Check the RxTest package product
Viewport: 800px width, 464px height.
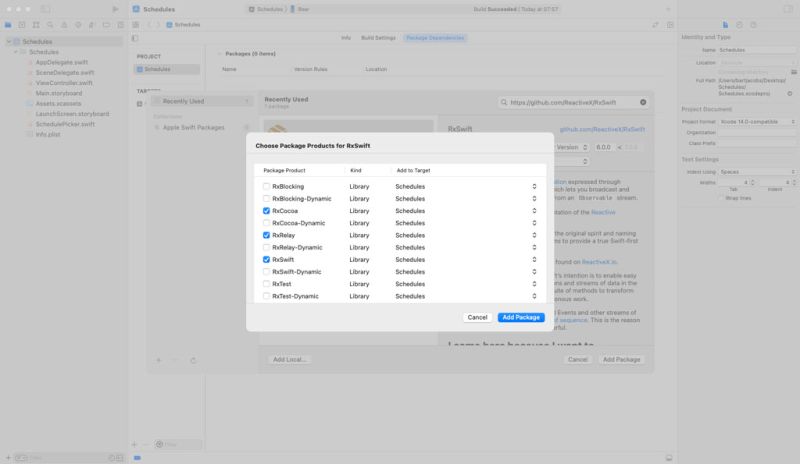(266, 284)
